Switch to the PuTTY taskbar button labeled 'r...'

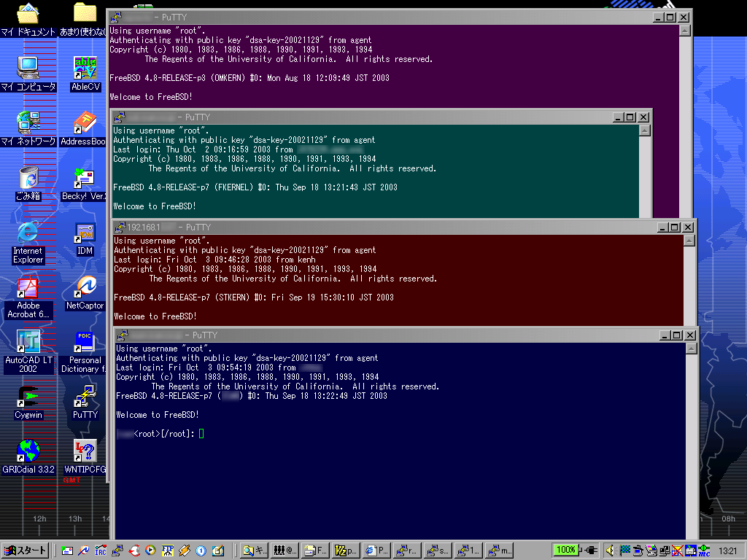point(407,551)
